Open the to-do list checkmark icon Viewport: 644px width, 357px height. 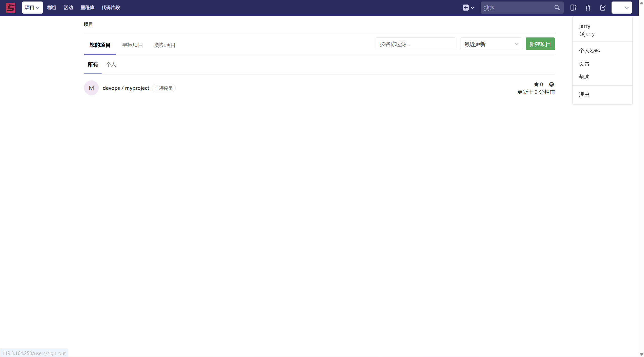click(x=603, y=8)
